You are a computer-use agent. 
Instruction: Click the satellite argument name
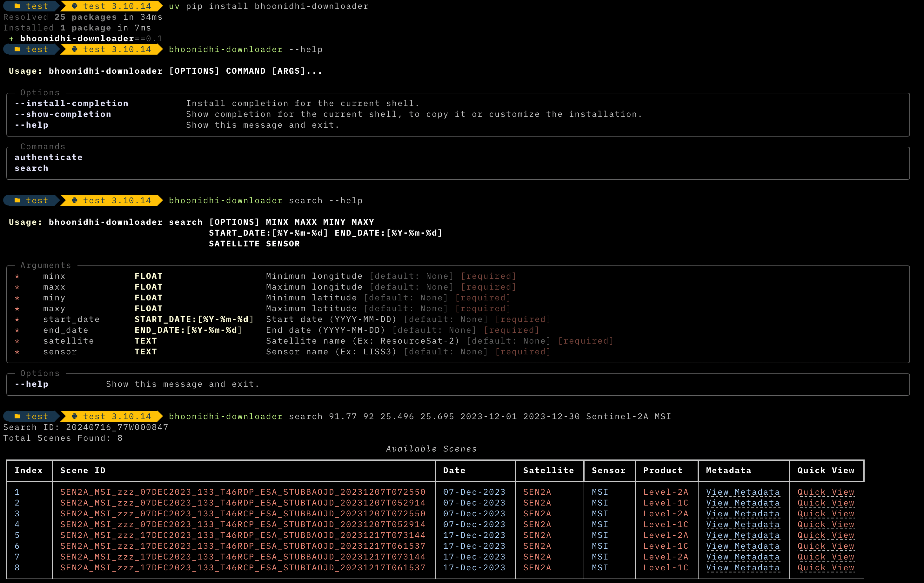[x=69, y=341]
